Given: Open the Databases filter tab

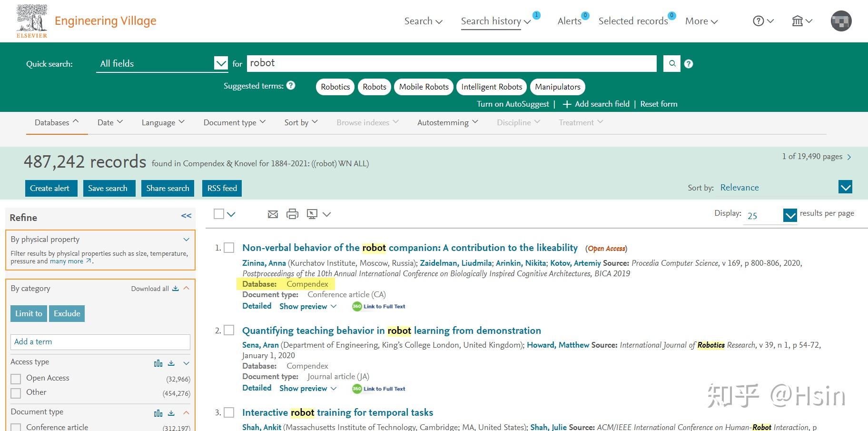Looking at the screenshot, I should (x=57, y=122).
